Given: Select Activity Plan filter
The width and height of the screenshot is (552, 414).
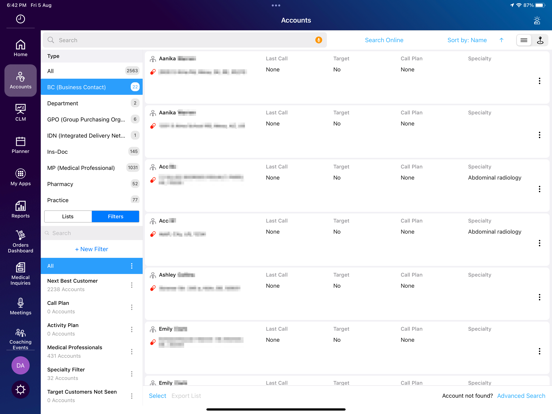Looking at the screenshot, I should (x=92, y=329).
